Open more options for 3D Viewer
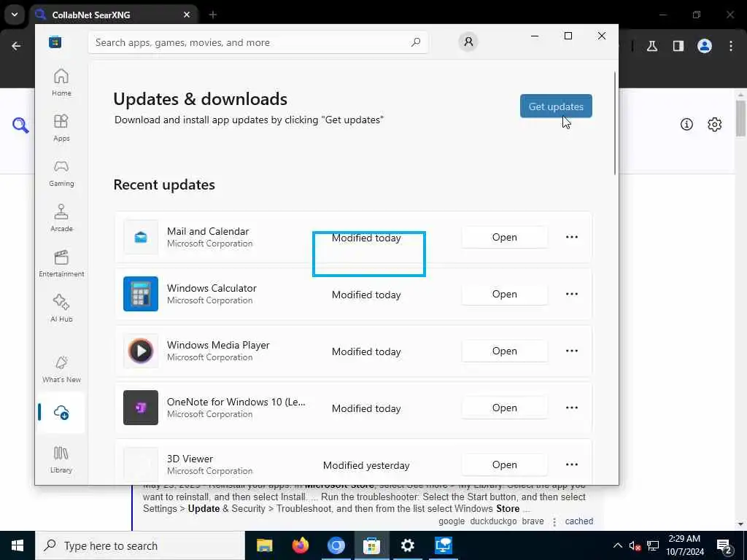 click(572, 464)
